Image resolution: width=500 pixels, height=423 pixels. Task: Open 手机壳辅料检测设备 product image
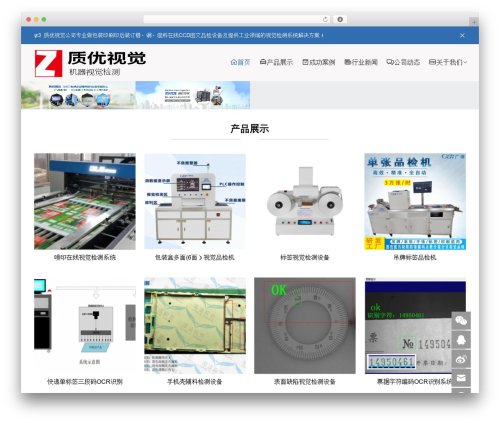coord(195,325)
